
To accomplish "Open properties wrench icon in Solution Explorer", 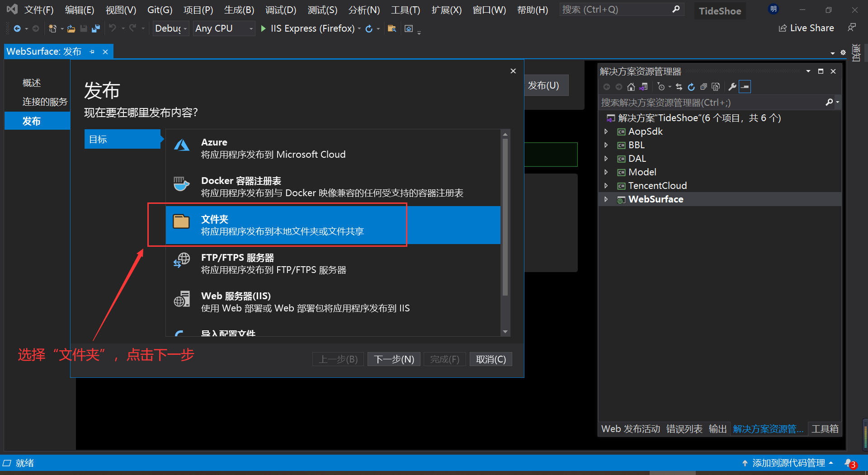I will click(732, 87).
